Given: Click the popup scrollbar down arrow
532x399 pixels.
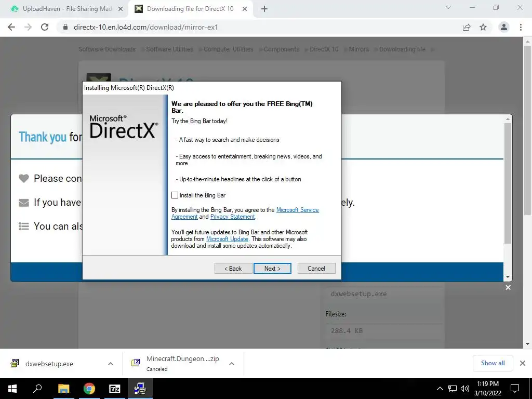Looking at the screenshot, I should (508, 277).
